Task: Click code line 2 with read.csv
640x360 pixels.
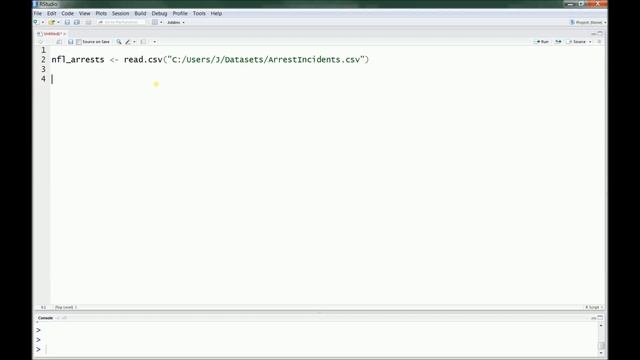Action: pyautogui.click(x=210, y=60)
